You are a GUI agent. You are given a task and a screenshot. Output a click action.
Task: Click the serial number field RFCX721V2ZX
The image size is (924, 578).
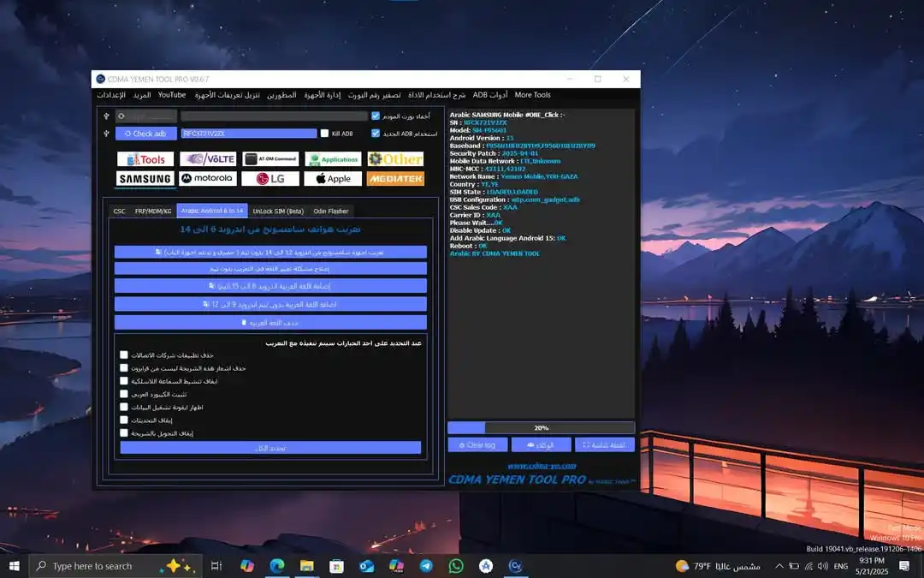pos(249,134)
